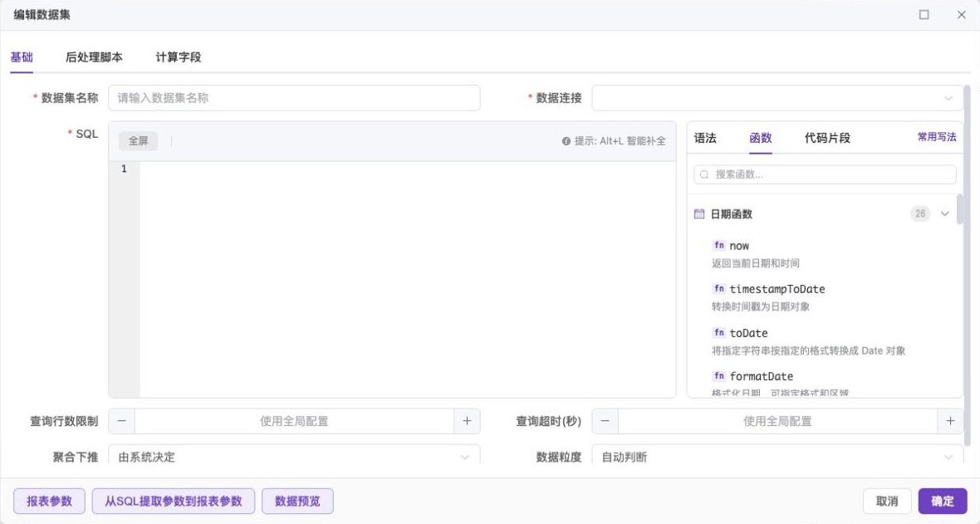
Task: Click the fn icon next to formatDate
Action: pos(718,375)
